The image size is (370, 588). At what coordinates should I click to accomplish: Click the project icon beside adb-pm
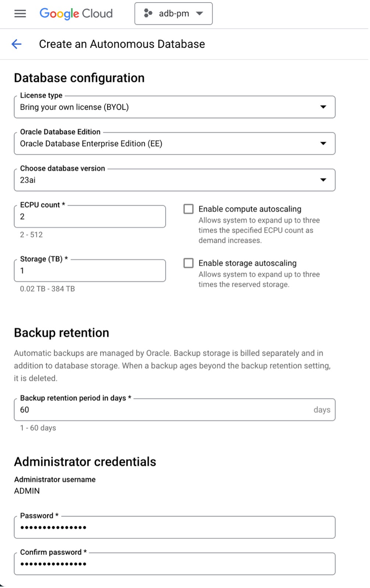pyautogui.click(x=149, y=14)
